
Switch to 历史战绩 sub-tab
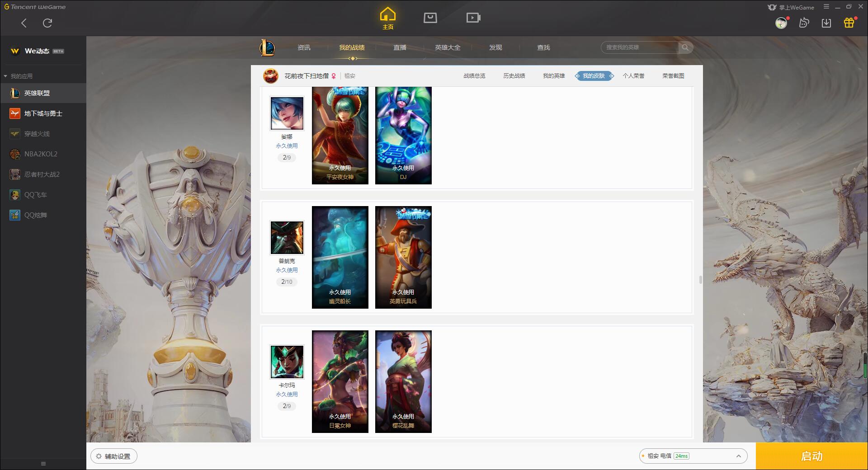[514, 76]
